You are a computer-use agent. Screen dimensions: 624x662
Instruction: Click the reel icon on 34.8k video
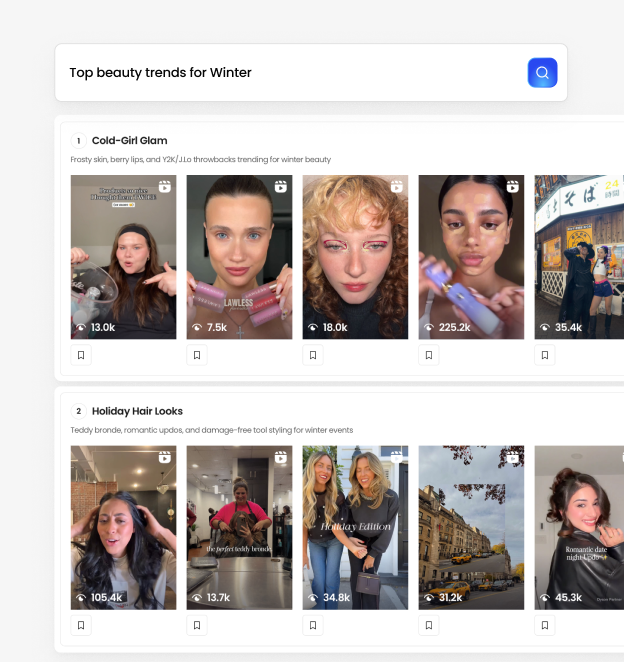[x=396, y=457]
